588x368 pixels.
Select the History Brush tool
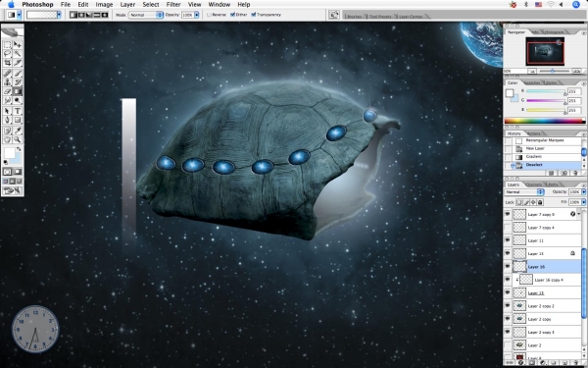click(x=18, y=82)
